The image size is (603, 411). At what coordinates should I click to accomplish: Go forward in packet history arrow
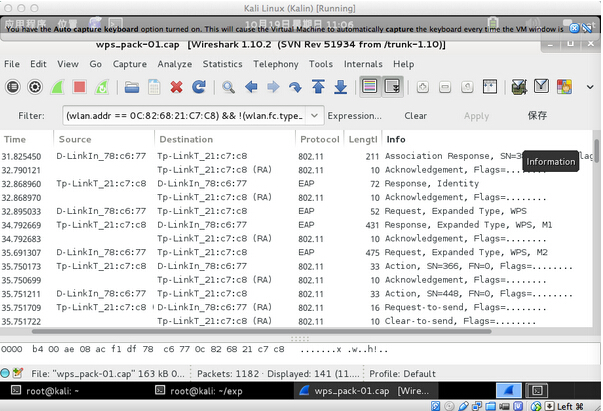click(273, 87)
